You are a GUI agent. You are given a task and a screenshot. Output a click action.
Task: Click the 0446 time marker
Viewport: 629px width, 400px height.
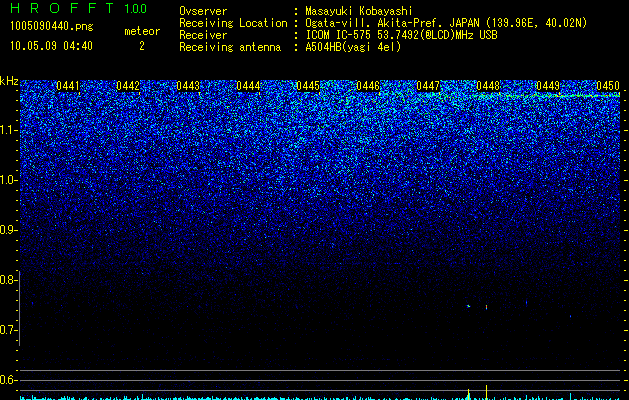[x=368, y=86]
